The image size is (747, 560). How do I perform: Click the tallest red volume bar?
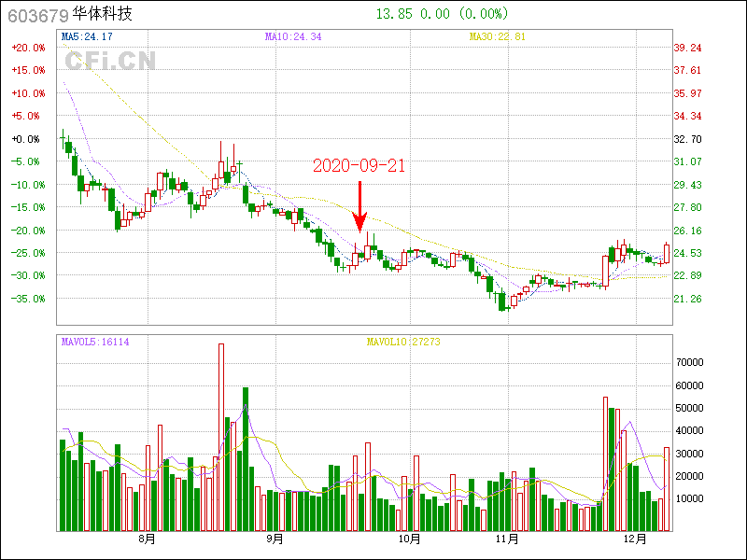coord(221,437)
